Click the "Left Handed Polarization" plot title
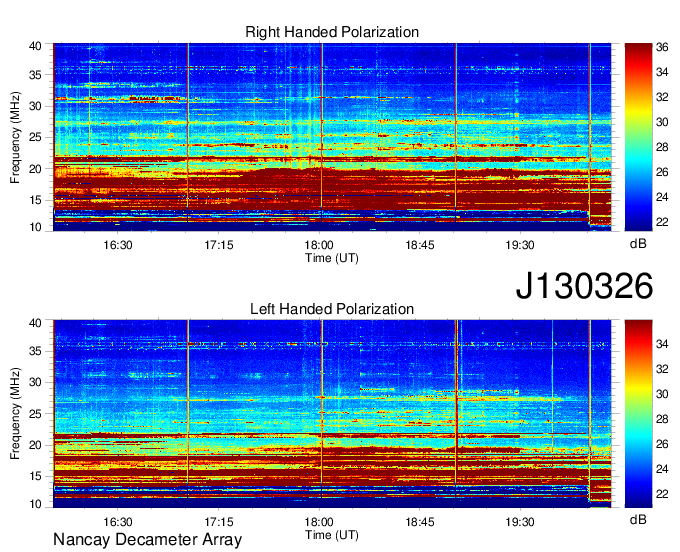680x552 pixels. pyautogui.click(x=332, y=309)
